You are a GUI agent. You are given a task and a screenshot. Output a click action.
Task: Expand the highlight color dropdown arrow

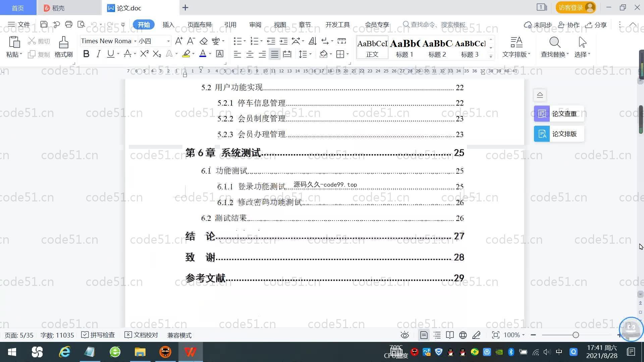(x=194, y=54)
